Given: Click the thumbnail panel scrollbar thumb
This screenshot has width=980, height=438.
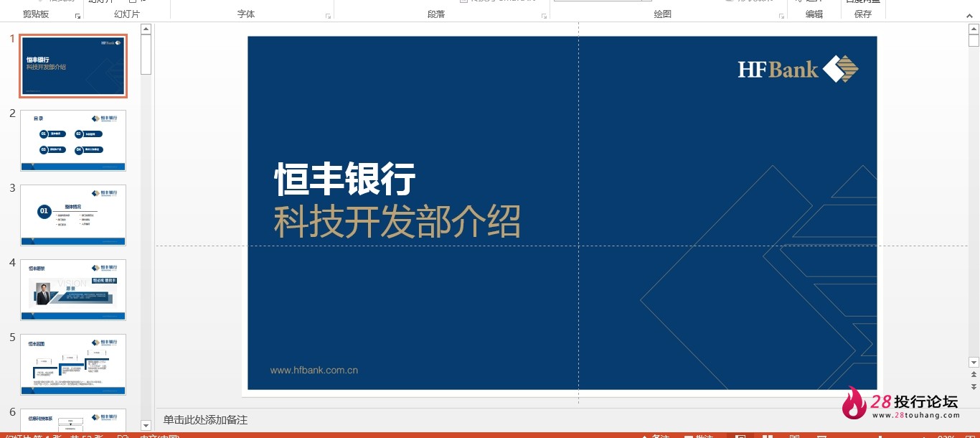Looking at the screenshot, I should (x=146, y=54).
